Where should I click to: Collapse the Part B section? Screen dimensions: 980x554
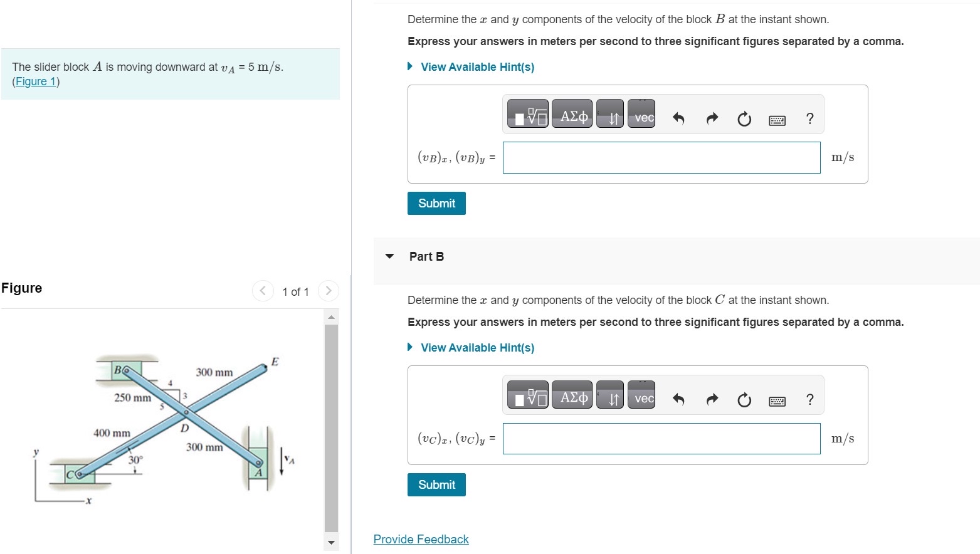click(389, 256)
